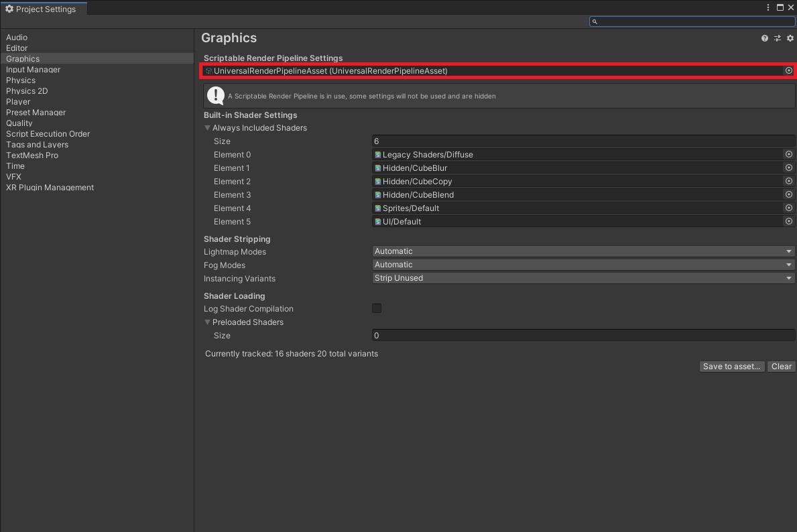This screenshot has width=797, height=532.
Task: Click the Hidden/CubeBlur shader icon
Action: [x=377, y=168]
